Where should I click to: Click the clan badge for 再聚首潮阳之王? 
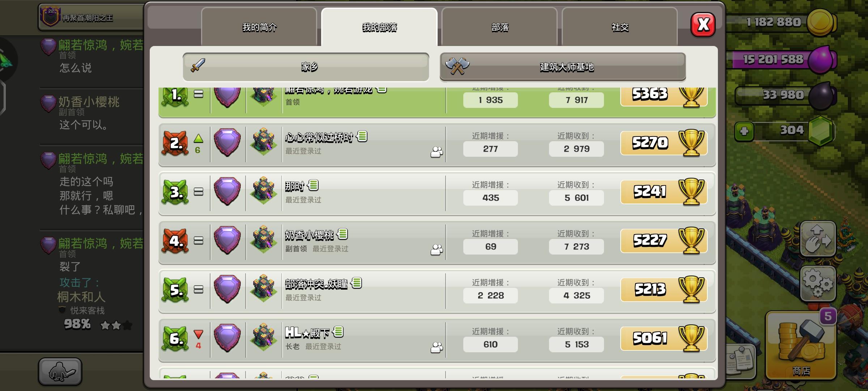tap(50, 16)
